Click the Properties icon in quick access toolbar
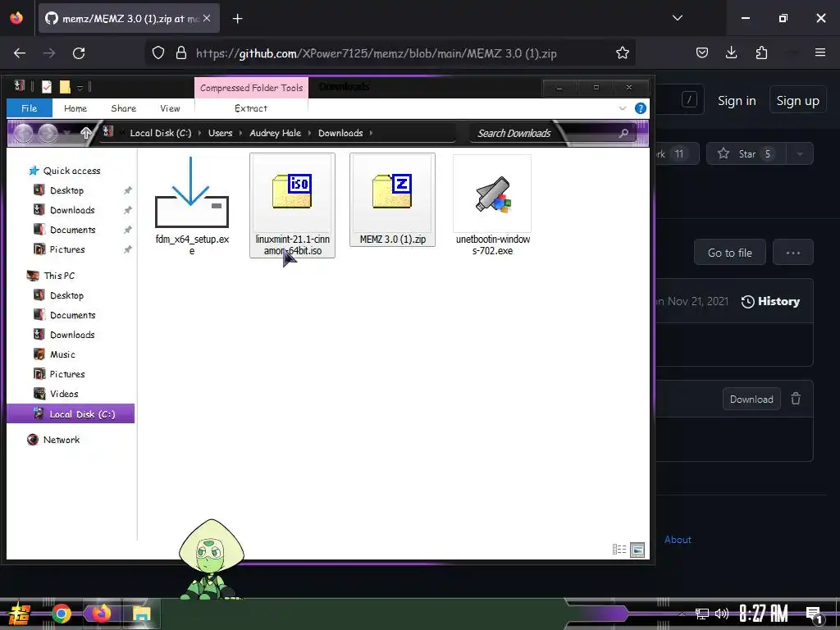 [x=47, y=86]
